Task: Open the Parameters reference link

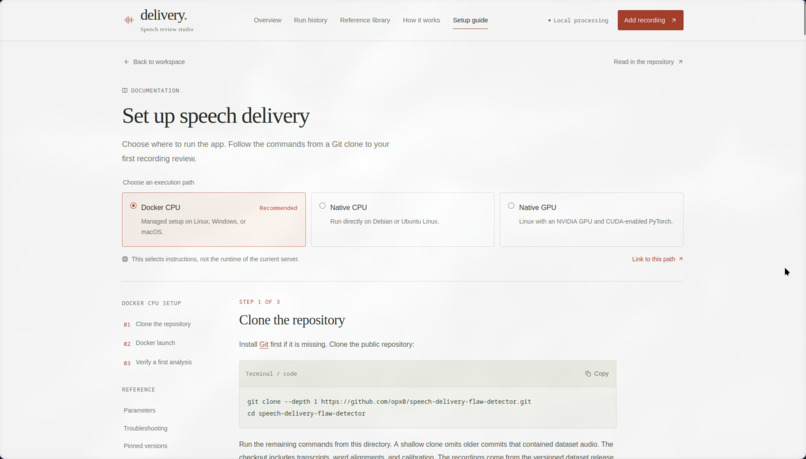Action: 139,410
